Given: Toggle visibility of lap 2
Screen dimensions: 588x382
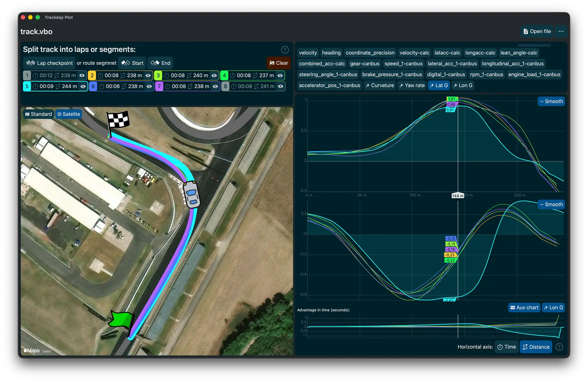Looking at the screenshot, I should pyautogui.click(x=148, y=75).
